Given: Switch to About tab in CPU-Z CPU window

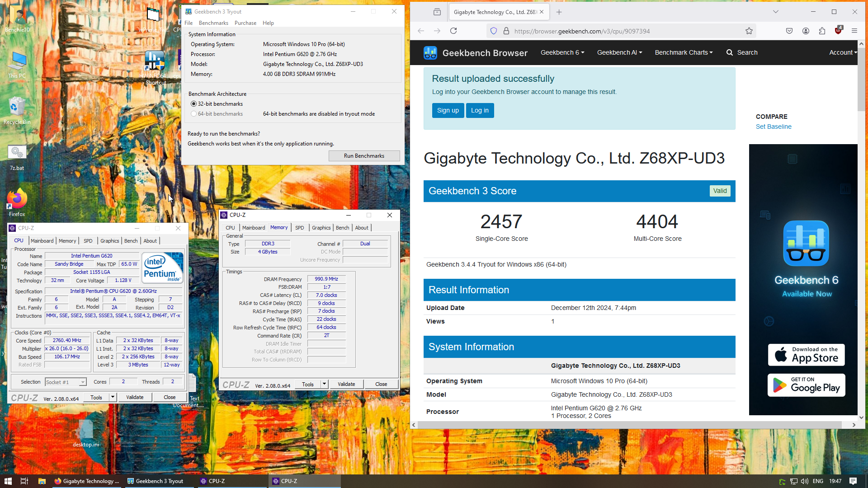Looking at the screenshot, I should [150, 241].
